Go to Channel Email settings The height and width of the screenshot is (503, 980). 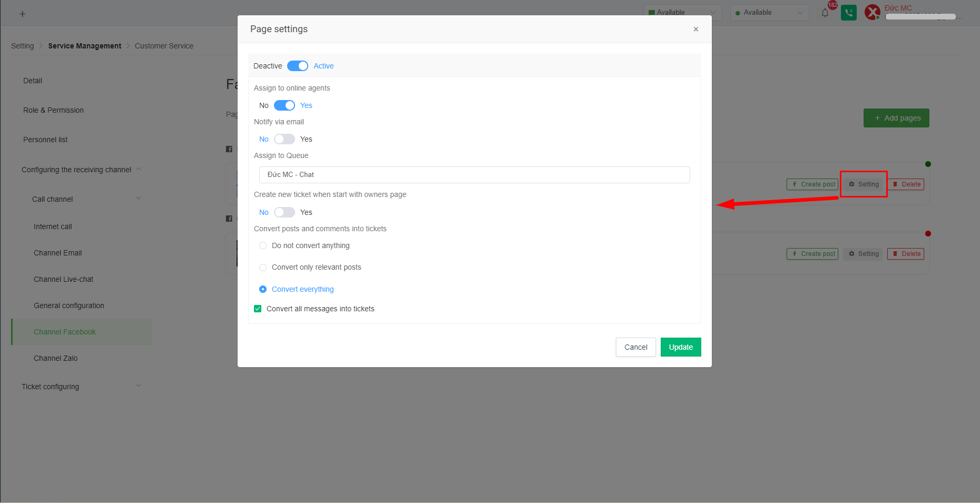(57, 253)
